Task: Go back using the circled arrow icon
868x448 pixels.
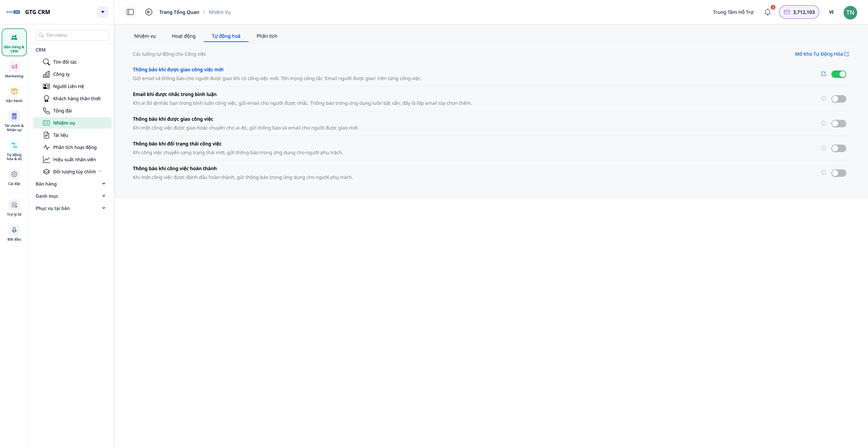Action: 149,12
